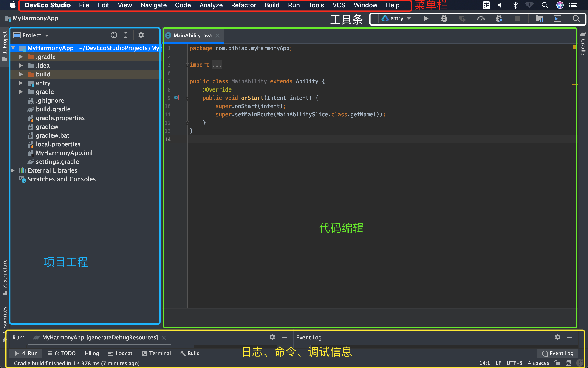The image size is (588, 368).
Task: Click the Event Log button in bottom bar
Action: click(558, 353)
